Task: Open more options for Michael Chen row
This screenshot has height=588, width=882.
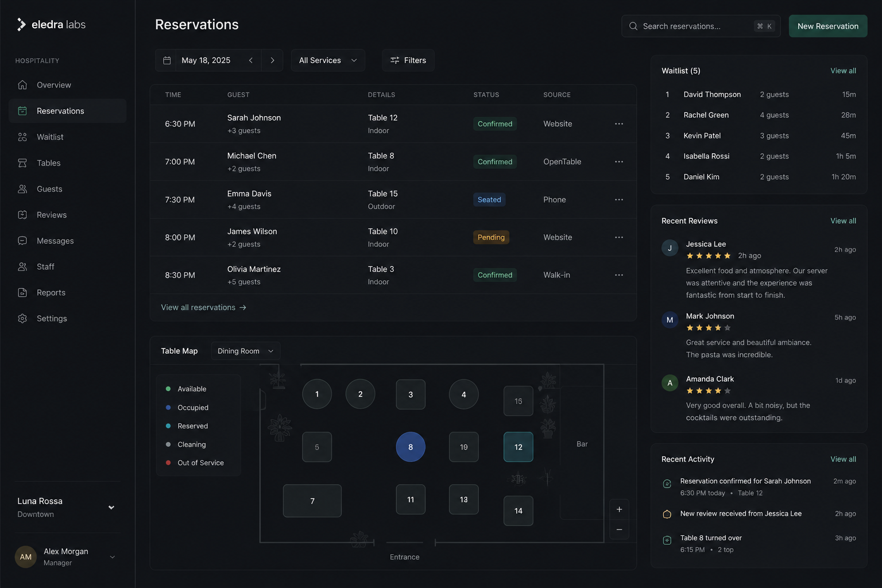Action: click(x=619, y=161)
